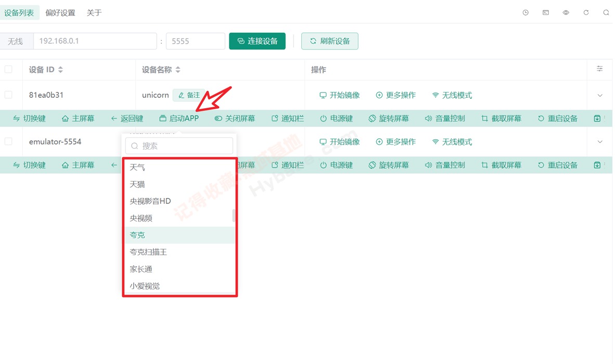Open the history clock icon in the header

526,12
